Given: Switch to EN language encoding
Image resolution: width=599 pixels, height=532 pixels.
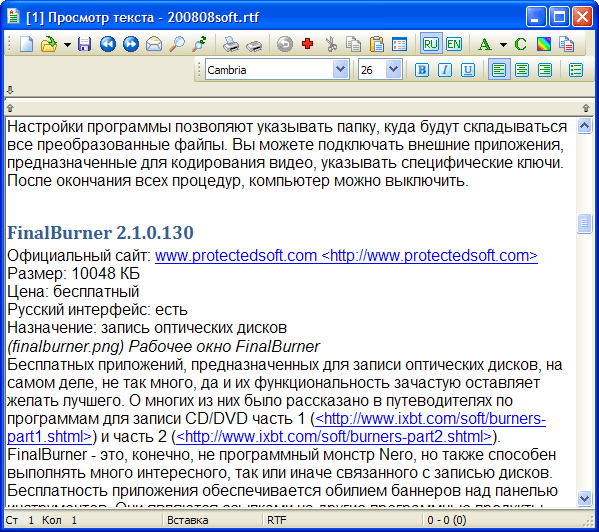Looking at the screenshot, I should (x=454, y=44).
